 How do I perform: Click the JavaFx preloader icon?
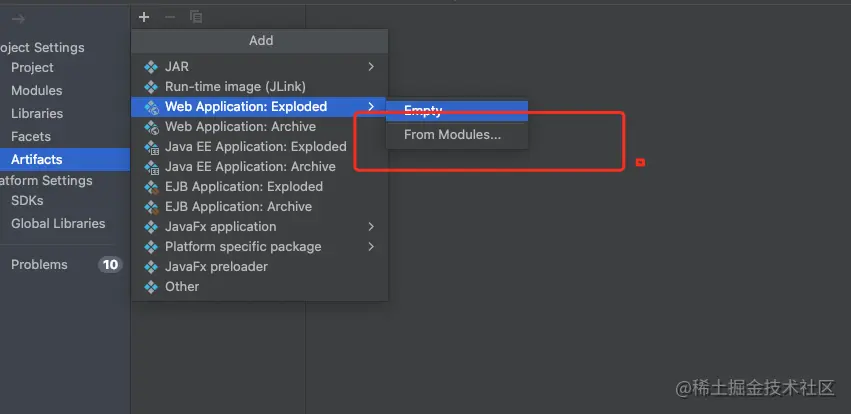pos(151,267)
